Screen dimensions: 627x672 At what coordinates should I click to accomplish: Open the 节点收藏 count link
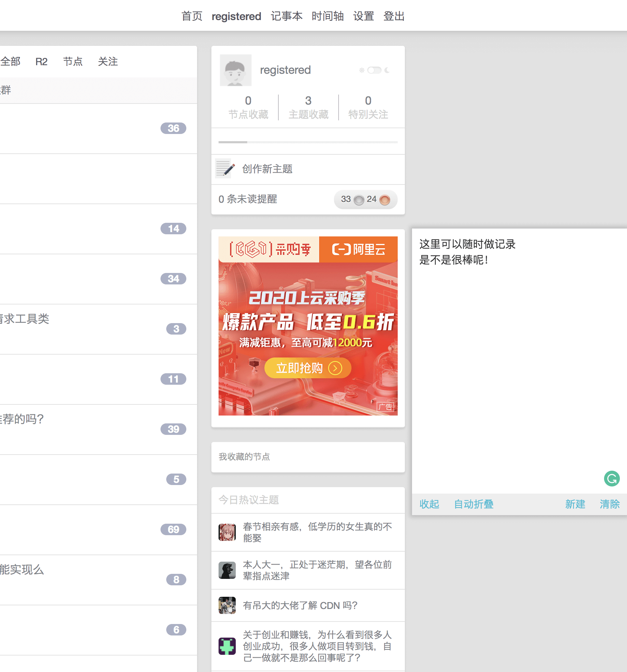coord(248,107)
